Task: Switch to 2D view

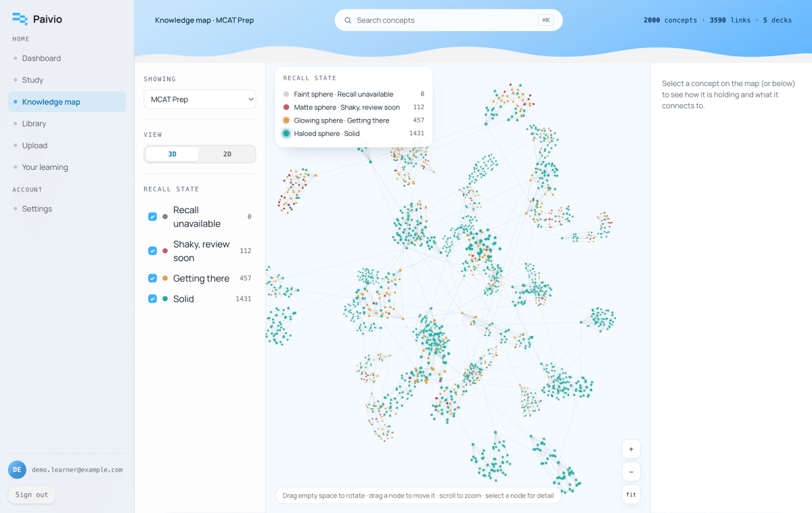Action: (227, 154)
